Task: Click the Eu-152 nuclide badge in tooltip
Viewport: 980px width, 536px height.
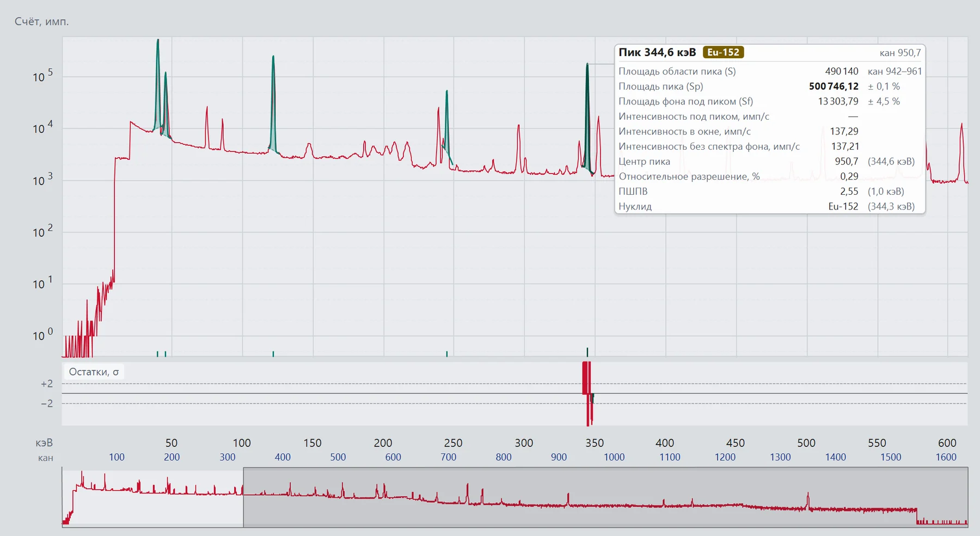Action: pyautogui.click(x=723, y=52)
